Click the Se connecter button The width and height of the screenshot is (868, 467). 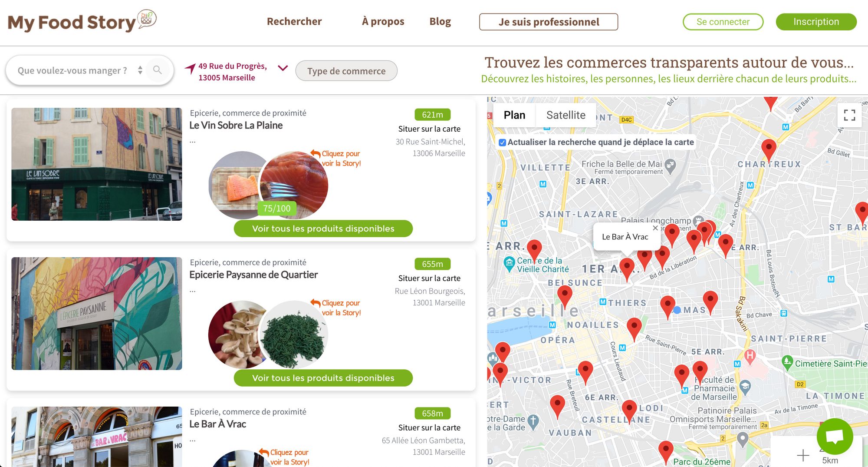click(723, 22)
